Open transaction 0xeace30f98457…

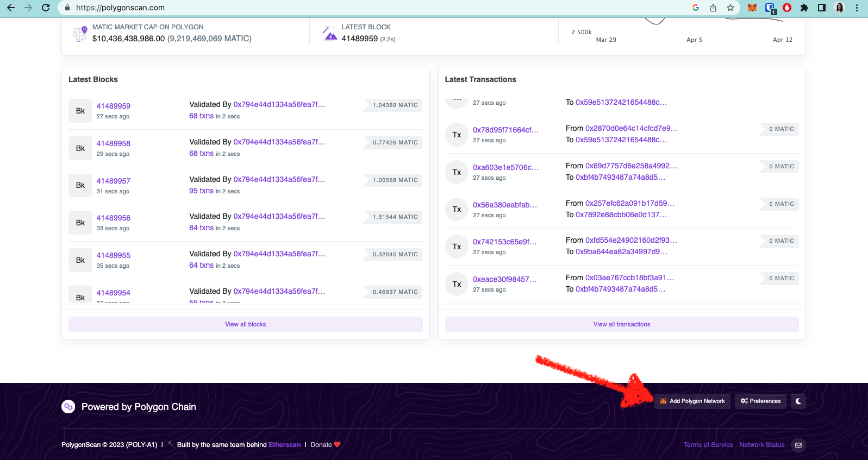(x=505, y=279)
